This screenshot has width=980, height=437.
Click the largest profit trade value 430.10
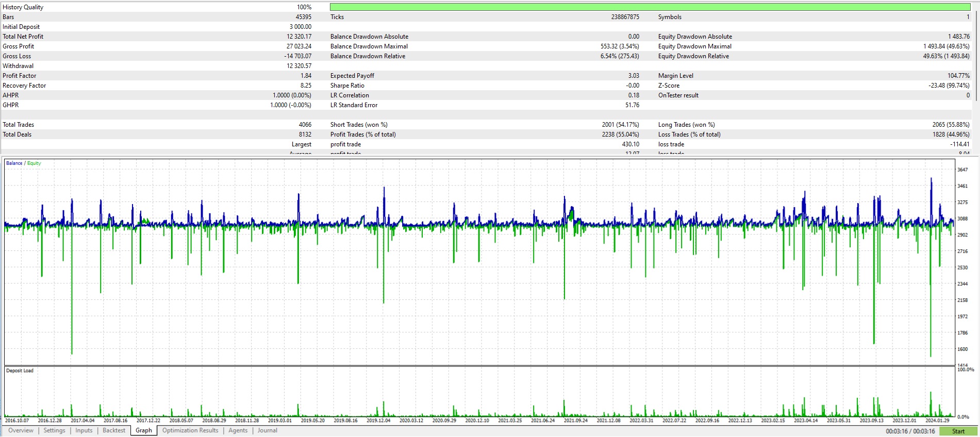pyautogui.click(x=630, y=144)
